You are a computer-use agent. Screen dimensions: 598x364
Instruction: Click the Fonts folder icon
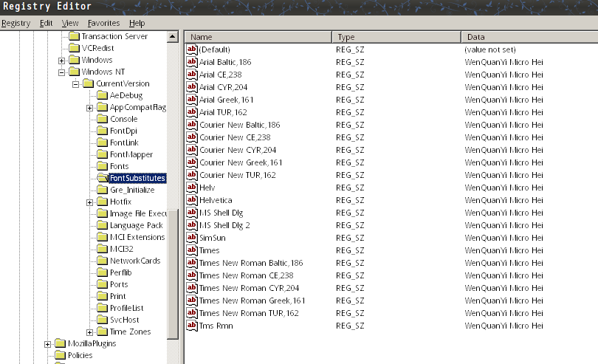(102, 166)
